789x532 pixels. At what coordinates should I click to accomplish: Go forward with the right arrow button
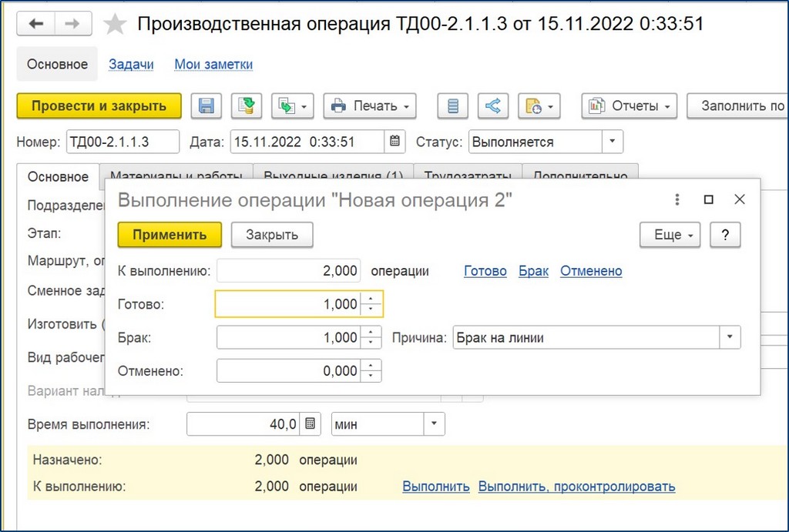[73, 24]
